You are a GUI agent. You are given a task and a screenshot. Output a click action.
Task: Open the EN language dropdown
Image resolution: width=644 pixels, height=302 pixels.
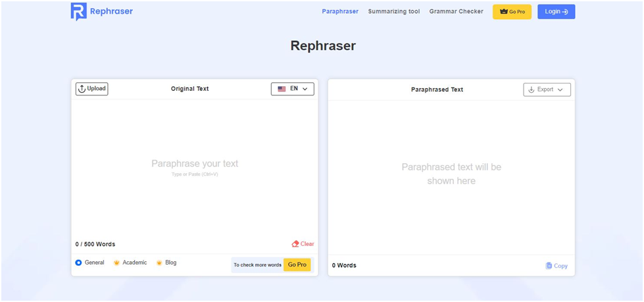pos(293,89)
